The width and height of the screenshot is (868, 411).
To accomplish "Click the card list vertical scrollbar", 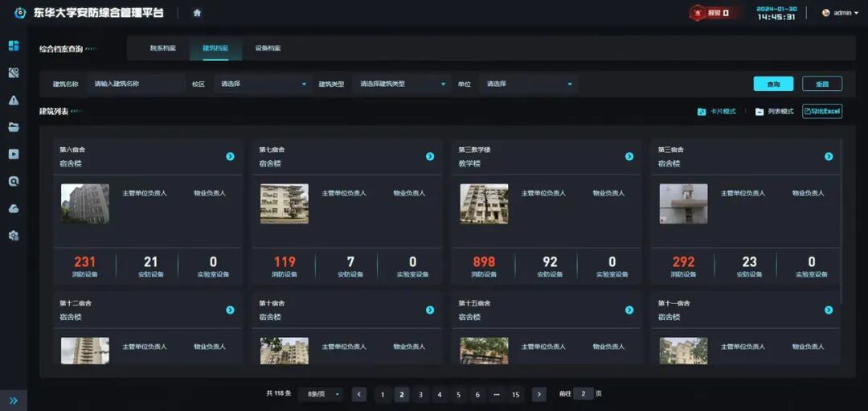I will (x=841, y=221).
